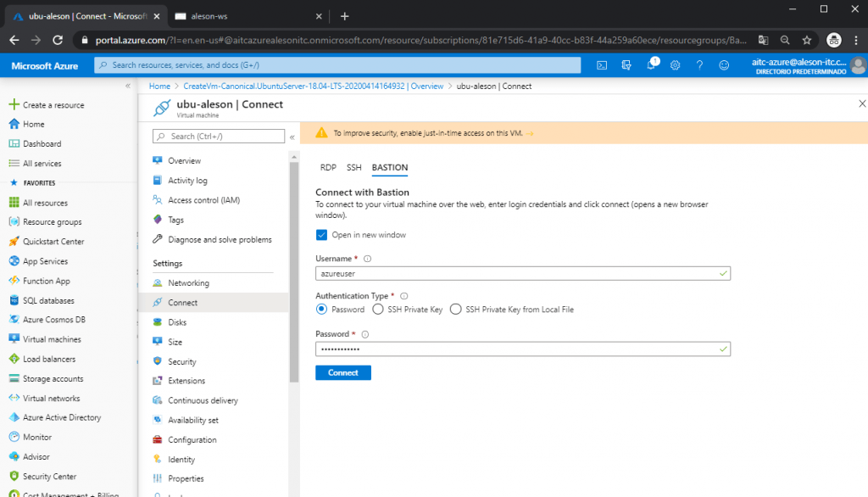This screenshot has height=497, width=868.
Task: Switch to the SSH tab
Action: tap(353, 167)
